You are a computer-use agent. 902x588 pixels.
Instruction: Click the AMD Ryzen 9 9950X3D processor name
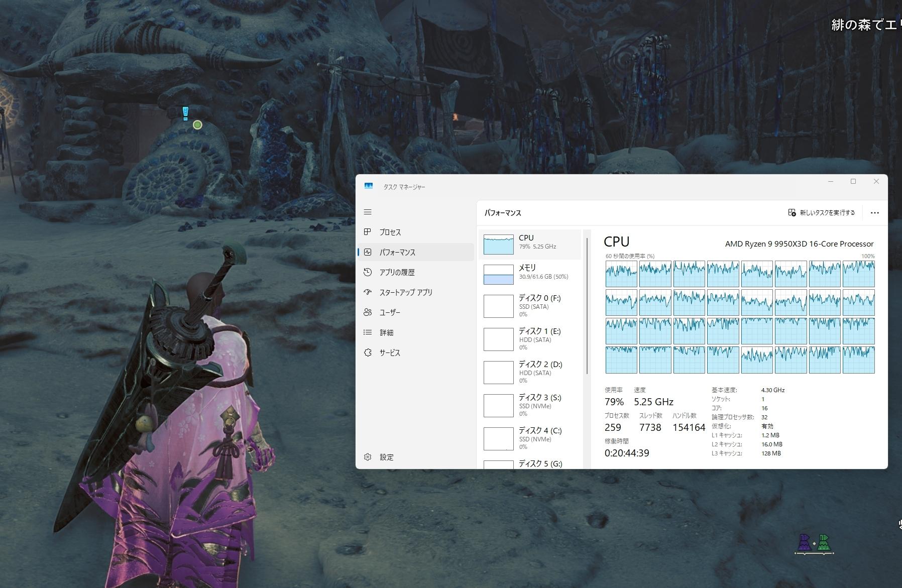800,244
